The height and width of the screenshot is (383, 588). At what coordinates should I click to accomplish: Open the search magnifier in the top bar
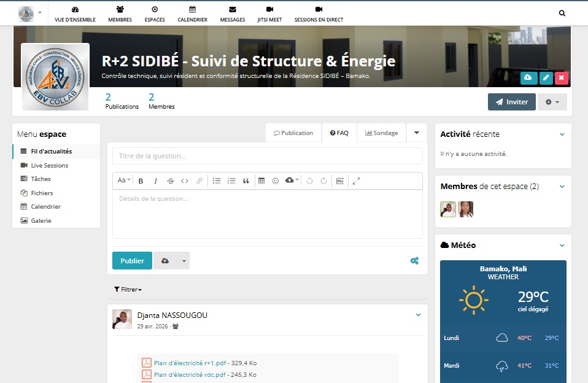(x=562, y=13)
